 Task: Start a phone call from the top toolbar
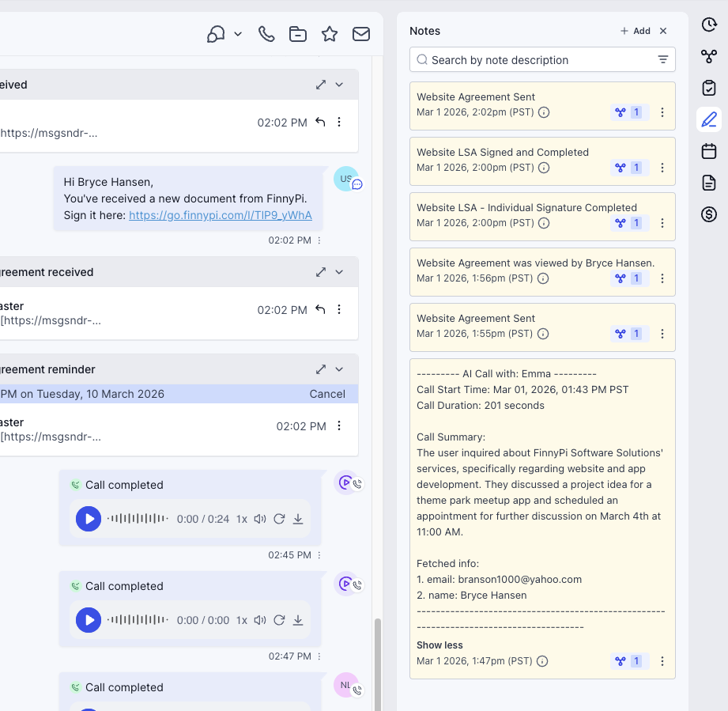tap(266, 34)
